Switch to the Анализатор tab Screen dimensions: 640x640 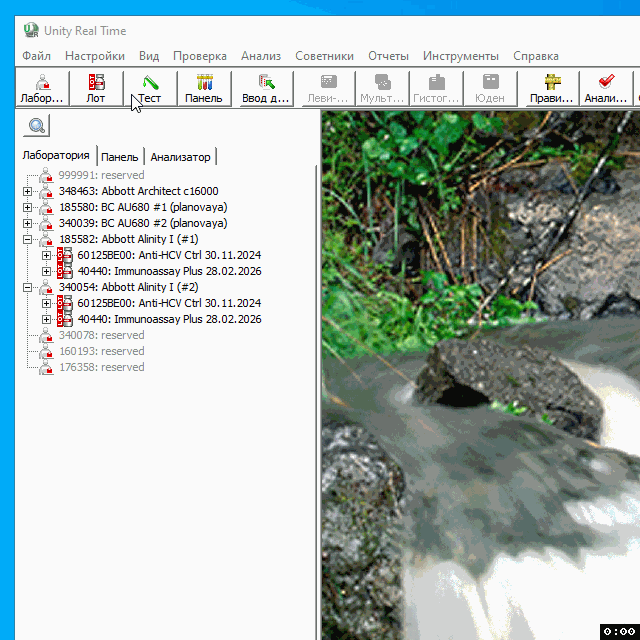coord(180,157)
